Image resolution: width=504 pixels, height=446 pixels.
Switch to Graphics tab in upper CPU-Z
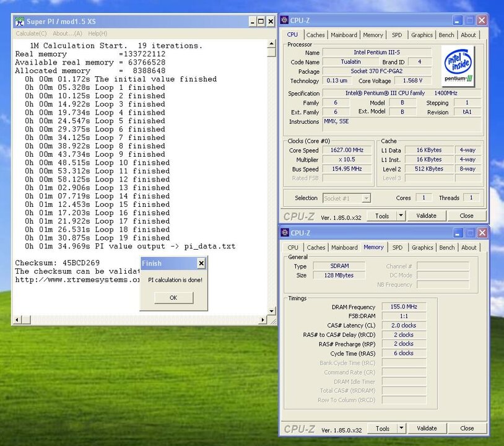click(422, 35)
